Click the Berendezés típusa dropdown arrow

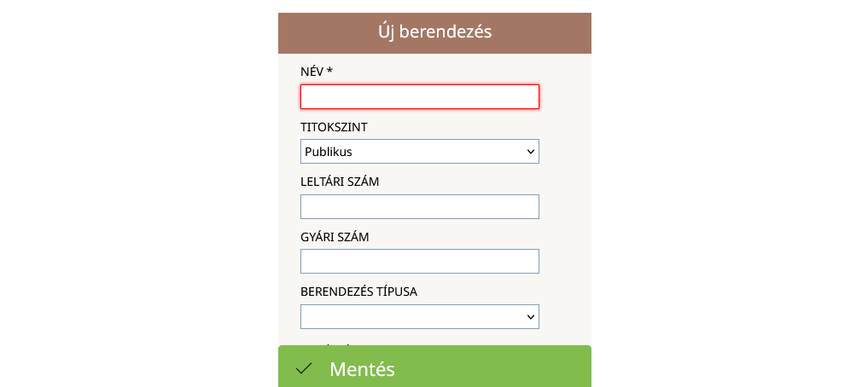(x=531, y=317)
